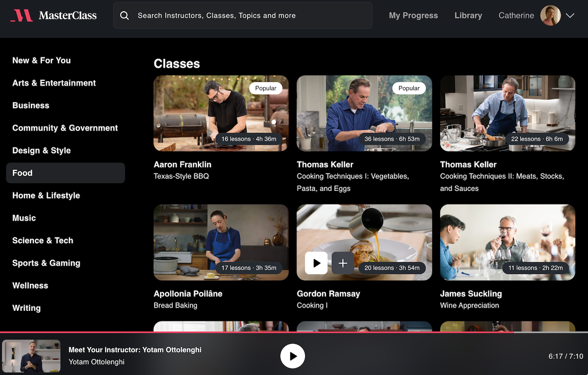Expand the account dropdown chevron
This screenshot has width=588, height=375.
[570, 16]
